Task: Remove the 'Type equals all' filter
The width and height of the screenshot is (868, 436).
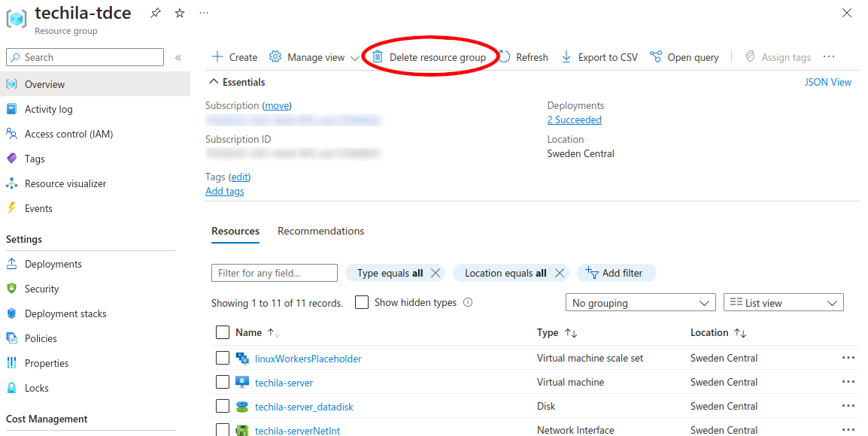Action: point(436,273)
